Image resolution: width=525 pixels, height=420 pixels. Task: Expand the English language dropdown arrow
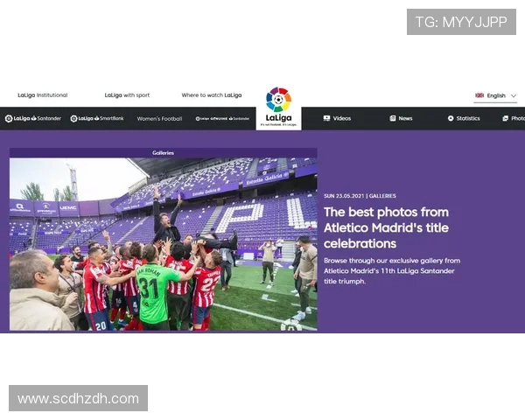pyautogui.click(x=514, y=95)
